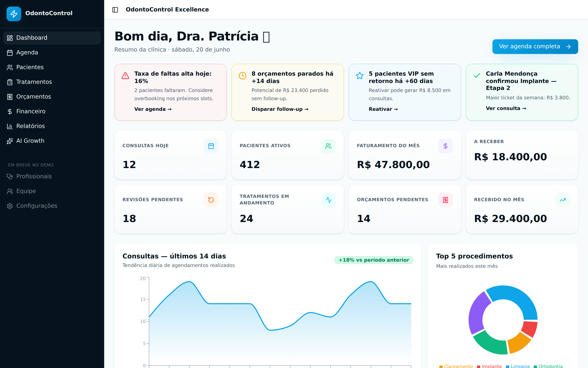Image resolution: width=588 pixels, height=368 pixels.
Task: Click the yellow clock alert icon
Action: click(243, 76)
